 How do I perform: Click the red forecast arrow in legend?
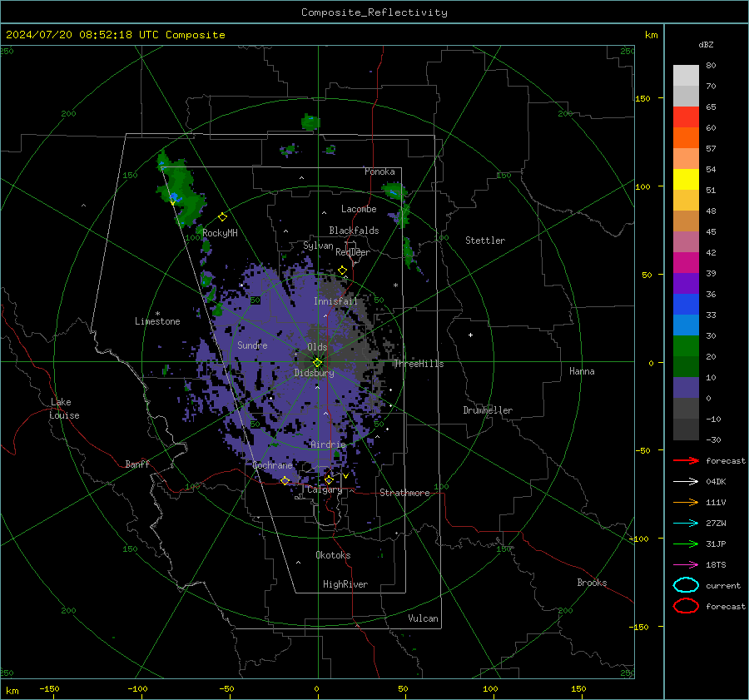click(686, 460)
